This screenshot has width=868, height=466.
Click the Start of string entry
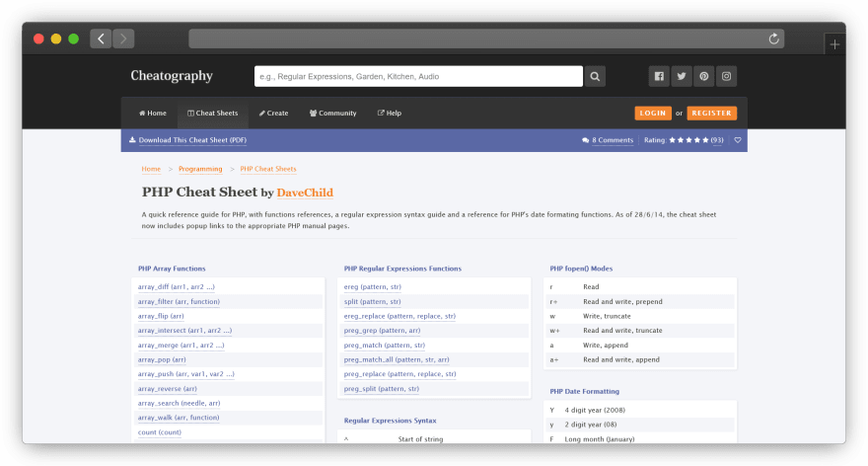pos(421,439)
